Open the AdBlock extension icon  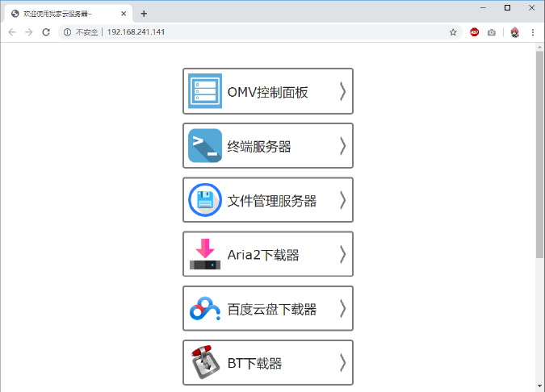point(475,32)
